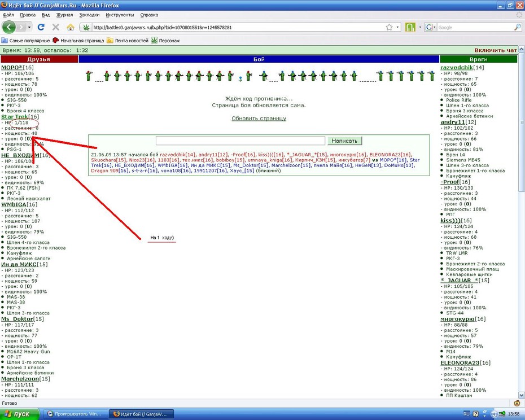Image resolution: width=525 pixels, height=420 pixels.
Task: Open the Закладки menu
Action: point(89,15)
